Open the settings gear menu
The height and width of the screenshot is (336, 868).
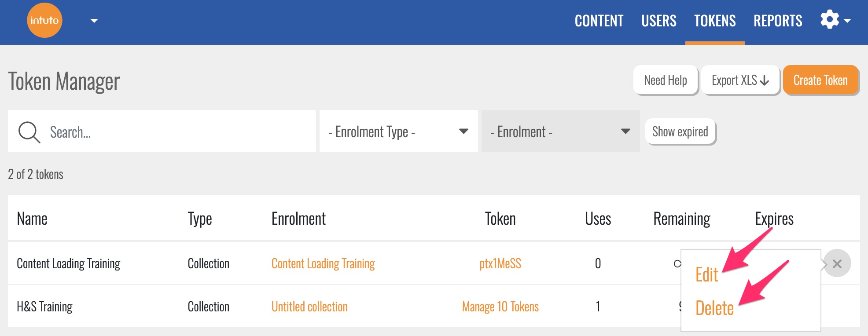point(830,20)
